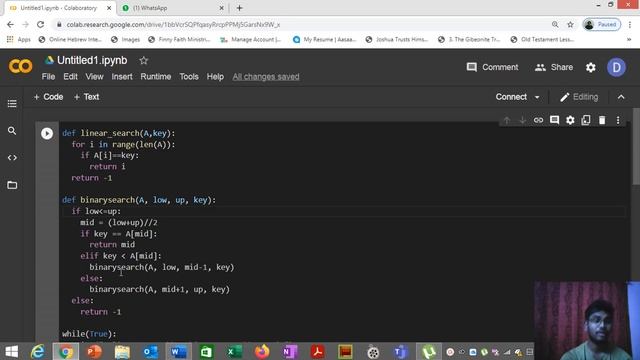Open the browser zoom magnifier icon

point(555,24)
